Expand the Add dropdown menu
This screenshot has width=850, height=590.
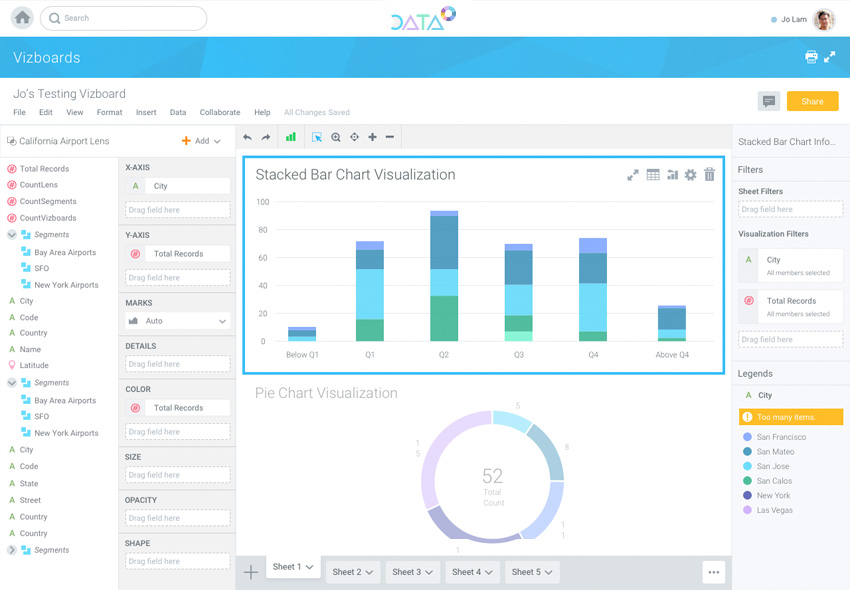pos(201,141)
